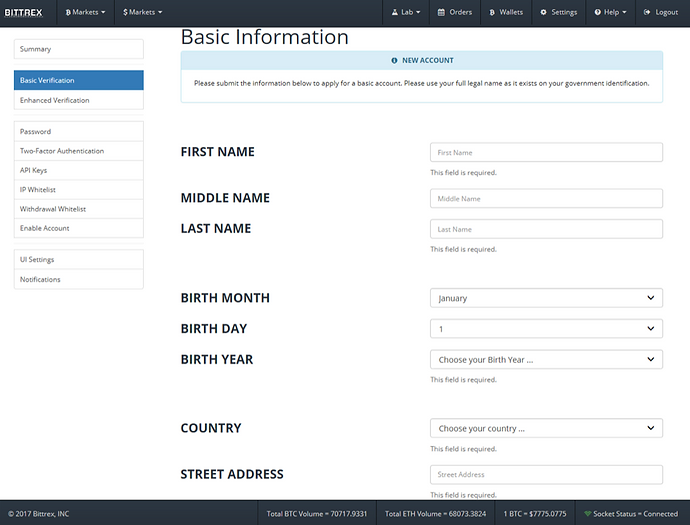
Task: Open the Password settings section
Action: pos(79,131)
